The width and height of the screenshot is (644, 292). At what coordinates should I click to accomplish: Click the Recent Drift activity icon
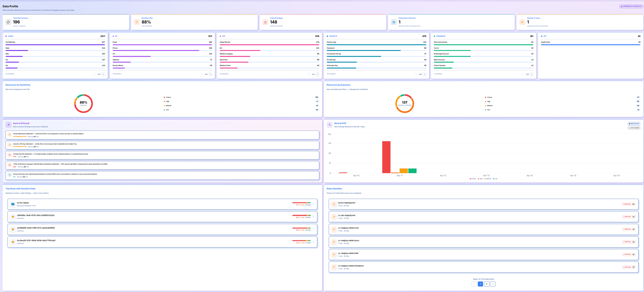pos(330,125)
